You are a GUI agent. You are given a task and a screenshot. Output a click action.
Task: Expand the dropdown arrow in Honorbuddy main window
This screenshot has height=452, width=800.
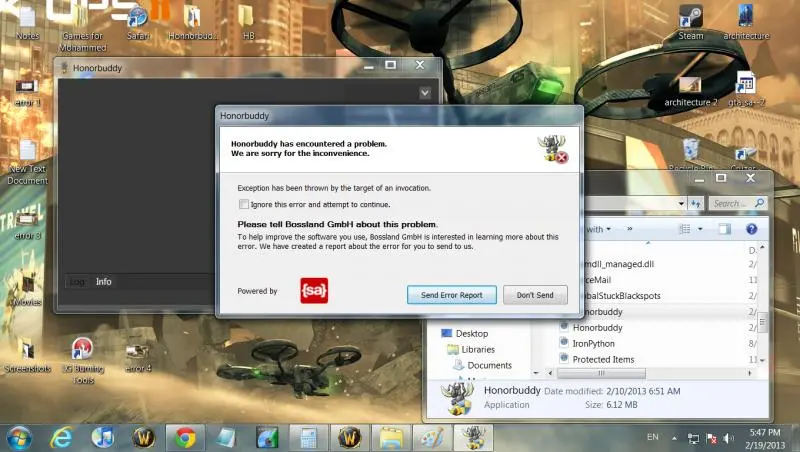tap(424, 93)
